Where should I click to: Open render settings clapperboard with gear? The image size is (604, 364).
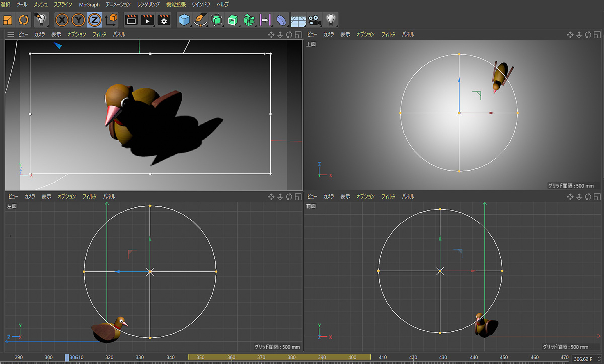(164, 20)
